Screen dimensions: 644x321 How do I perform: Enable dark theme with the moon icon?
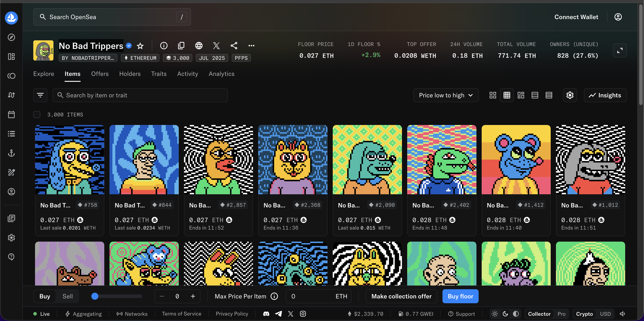pos(505,314)
